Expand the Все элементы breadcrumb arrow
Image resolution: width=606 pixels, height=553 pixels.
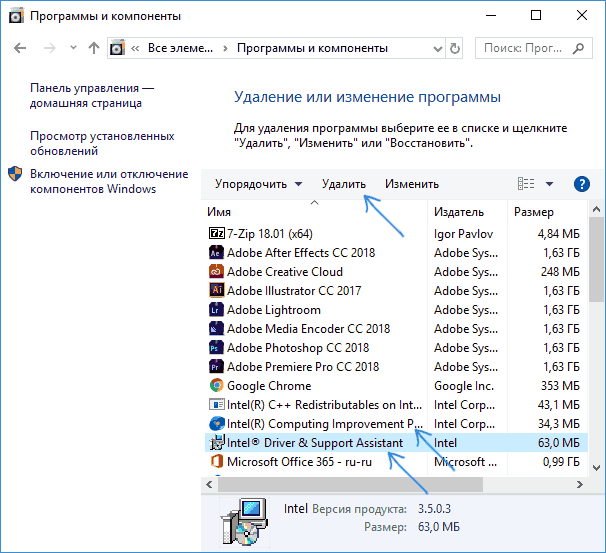point(225,49)
